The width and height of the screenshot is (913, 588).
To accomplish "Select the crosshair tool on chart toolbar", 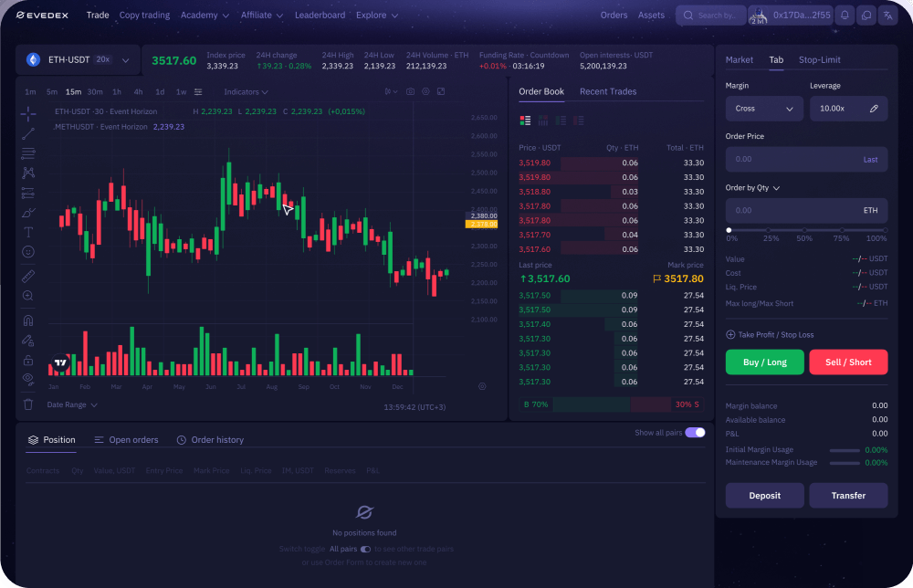I will [x=27, y=115].
